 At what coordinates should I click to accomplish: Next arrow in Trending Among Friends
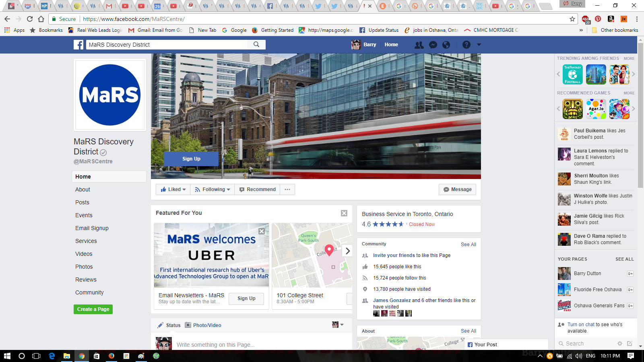click(x=633, y=74)
